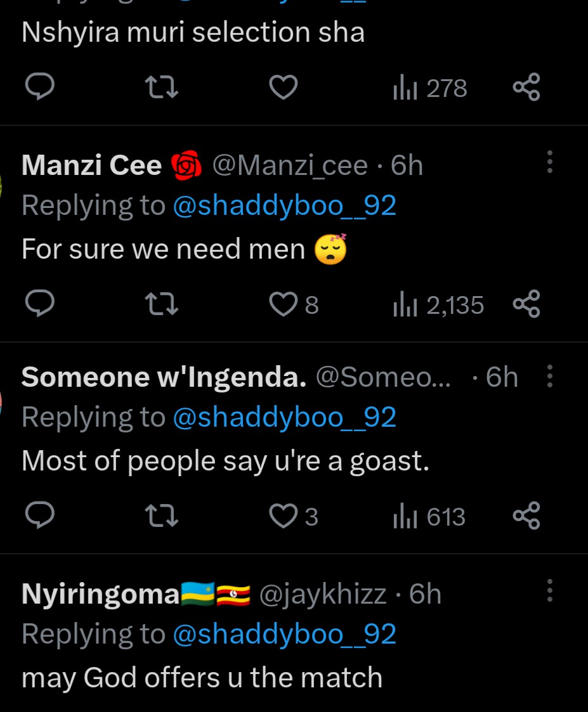Retweet the "u're a goast" post

pyautogui.click(x=162, y=516)
